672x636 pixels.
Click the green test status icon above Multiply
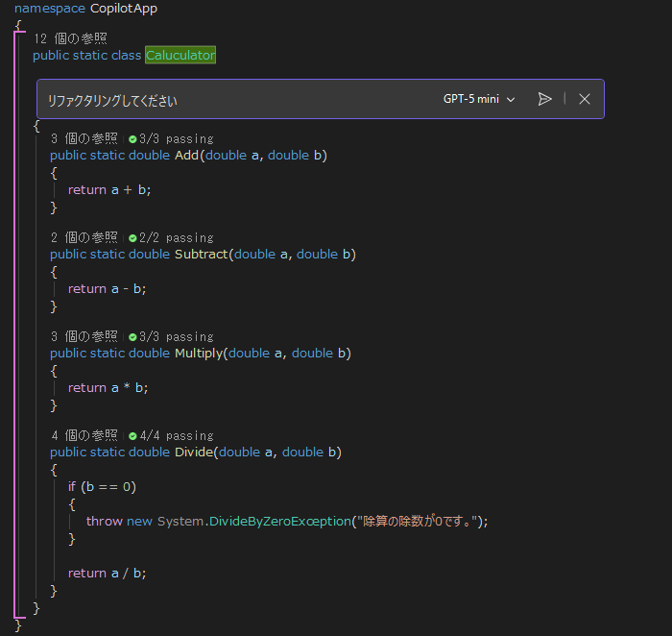(x=132, y=337)
